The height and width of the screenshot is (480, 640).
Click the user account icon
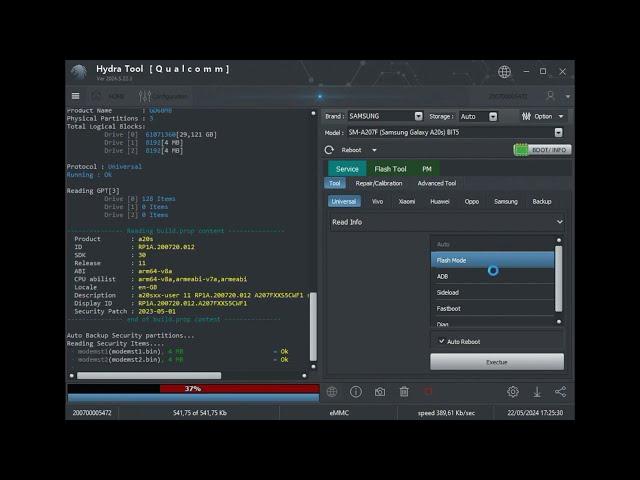[550, 96]
